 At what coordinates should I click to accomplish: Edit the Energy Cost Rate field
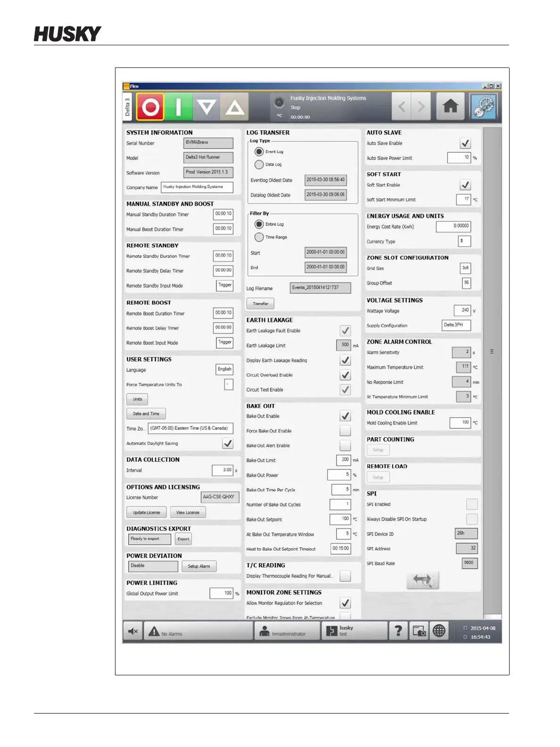[x=453, y=226]
